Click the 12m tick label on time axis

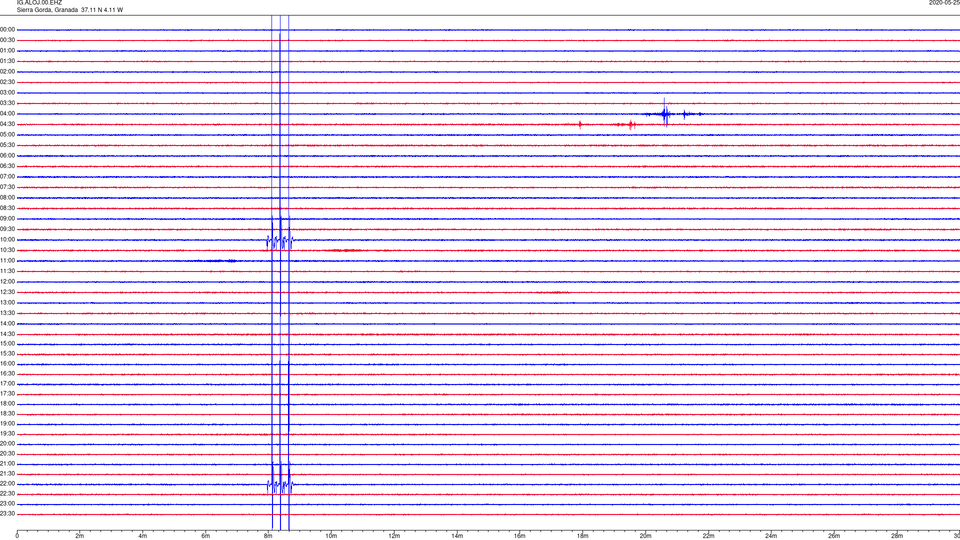tap(394, 536)
